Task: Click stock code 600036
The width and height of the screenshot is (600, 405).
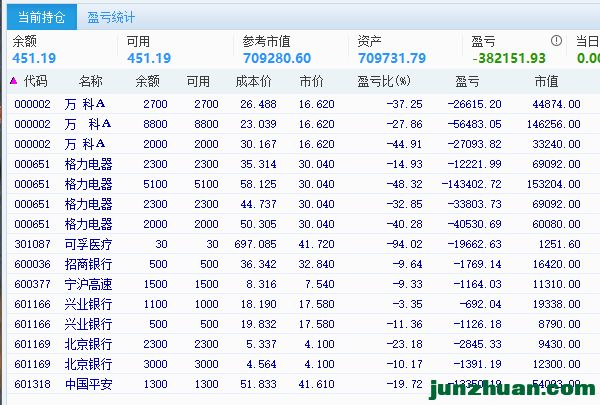Action: [32, 264]
